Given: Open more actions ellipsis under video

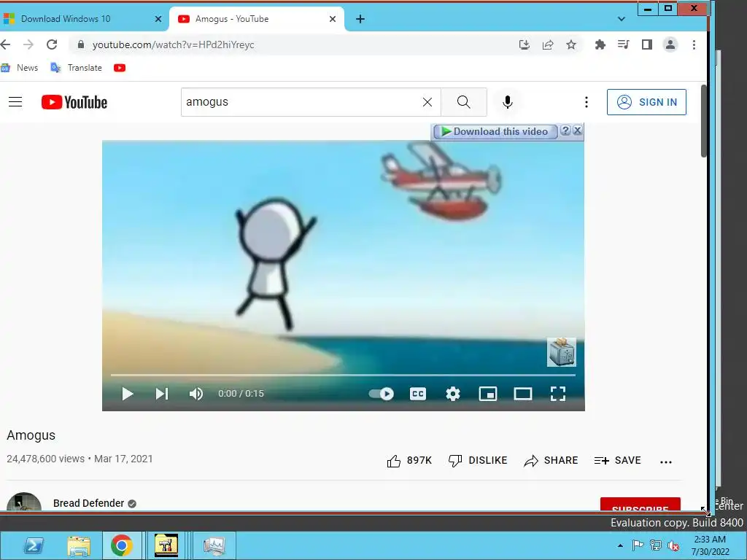Looking at the screenshot, I should point(666,462).
